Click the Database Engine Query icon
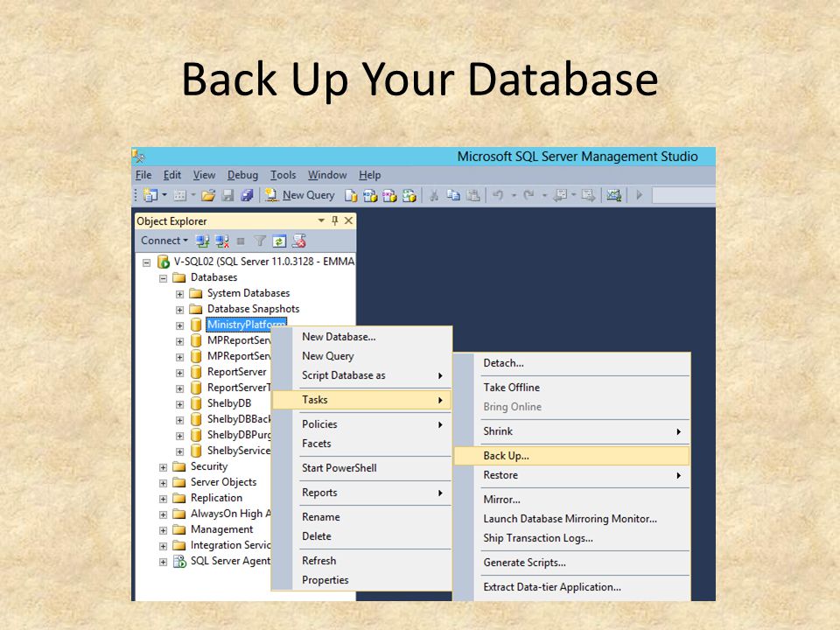This screenshot has width=840, height=630. [x=351, y=195]
